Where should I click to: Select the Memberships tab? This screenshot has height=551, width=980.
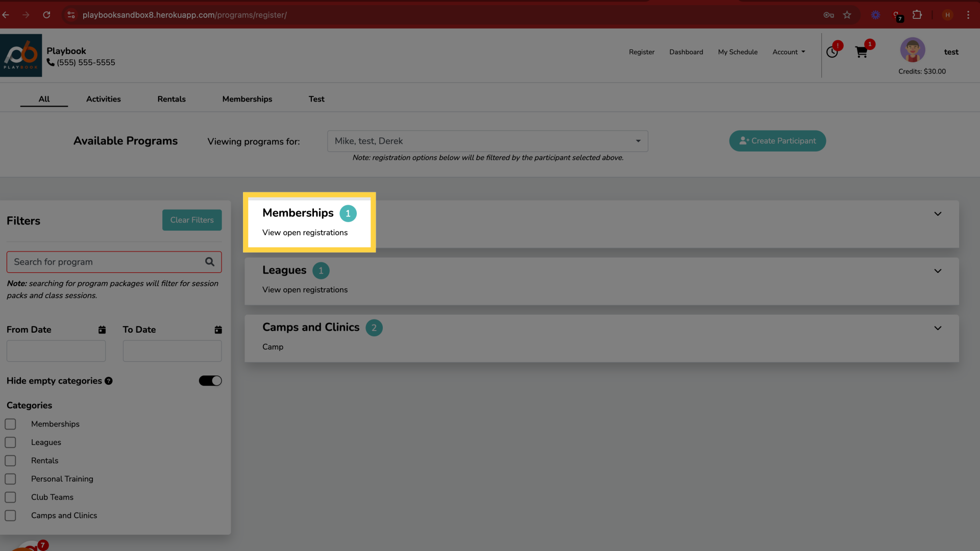click(247, 99)
